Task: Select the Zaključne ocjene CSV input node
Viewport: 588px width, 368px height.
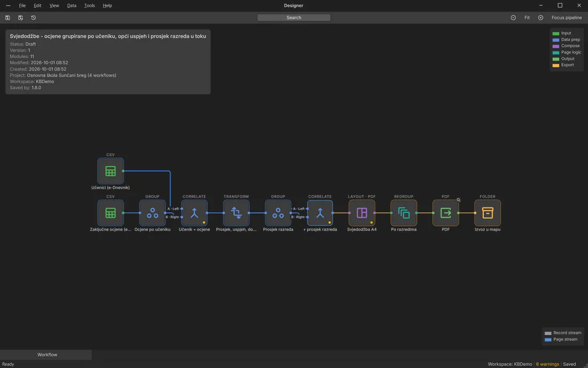Action: click(x=110, y=213)
